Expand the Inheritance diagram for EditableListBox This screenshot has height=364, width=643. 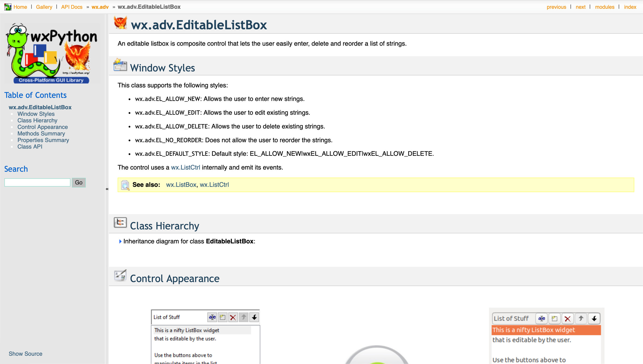tap(120, 241)
